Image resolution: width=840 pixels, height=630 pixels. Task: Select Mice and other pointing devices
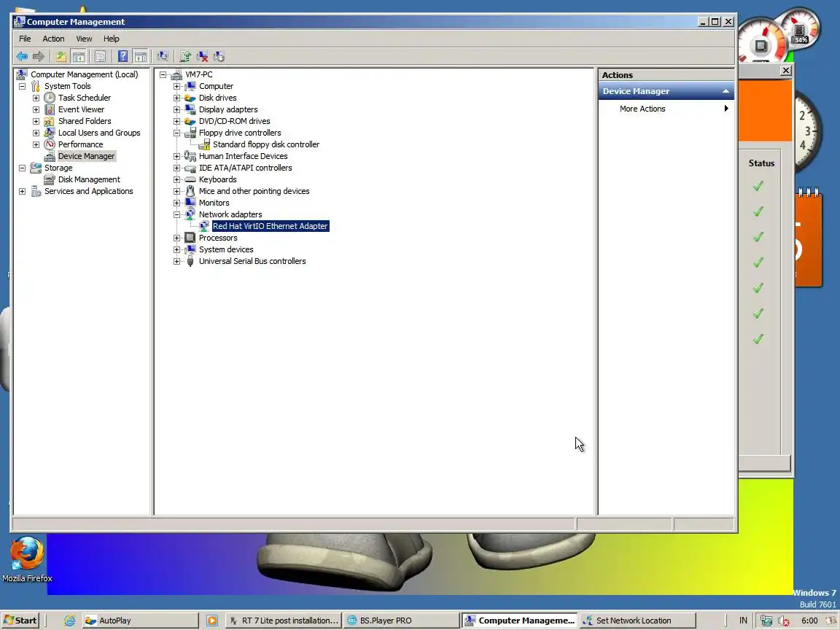pos(254,191)
